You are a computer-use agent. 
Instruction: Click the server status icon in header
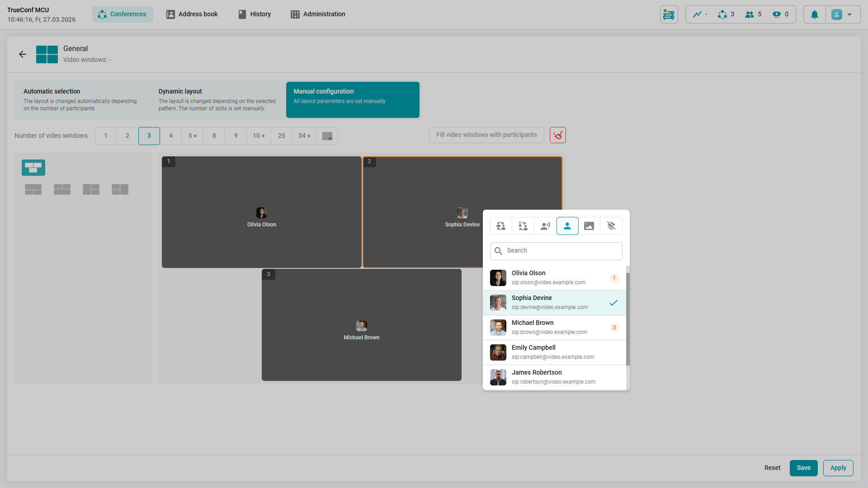pyautogui.click(x=669, y=14)
